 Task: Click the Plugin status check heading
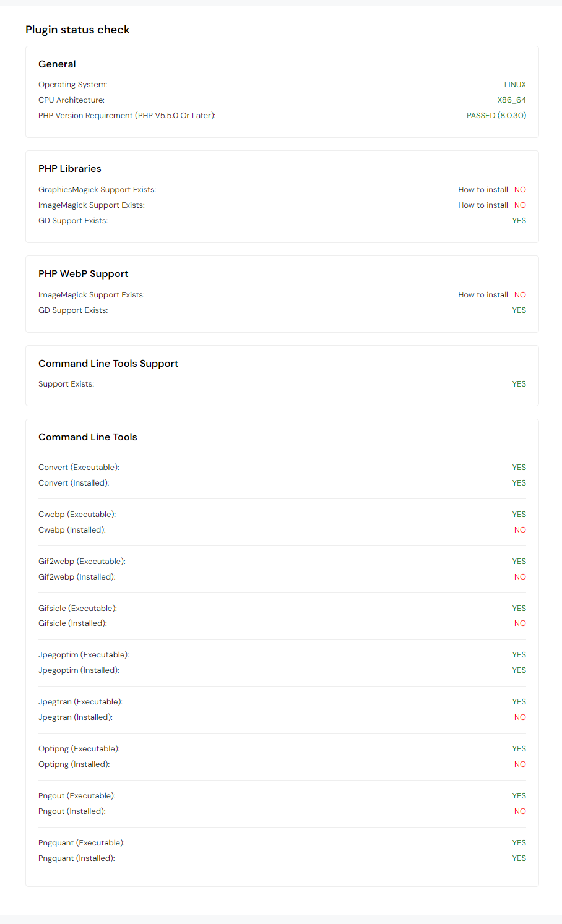77,30
